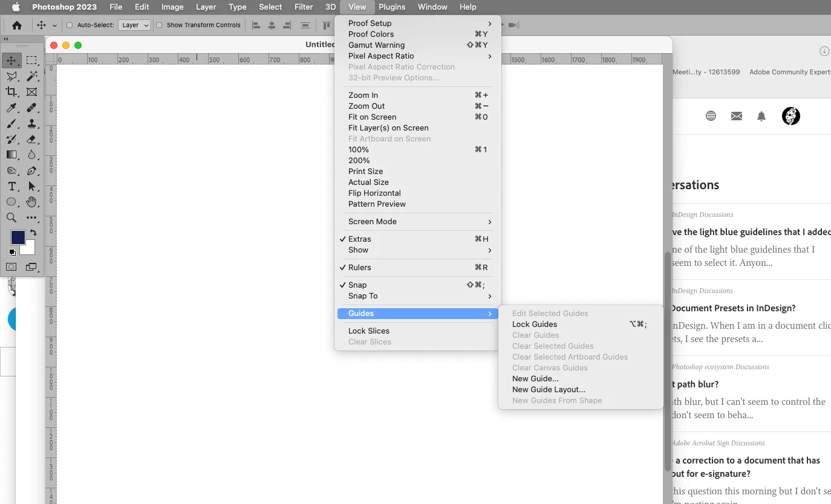
Task: Select the Blur droplet tool
Action: (x=32, y=155)
